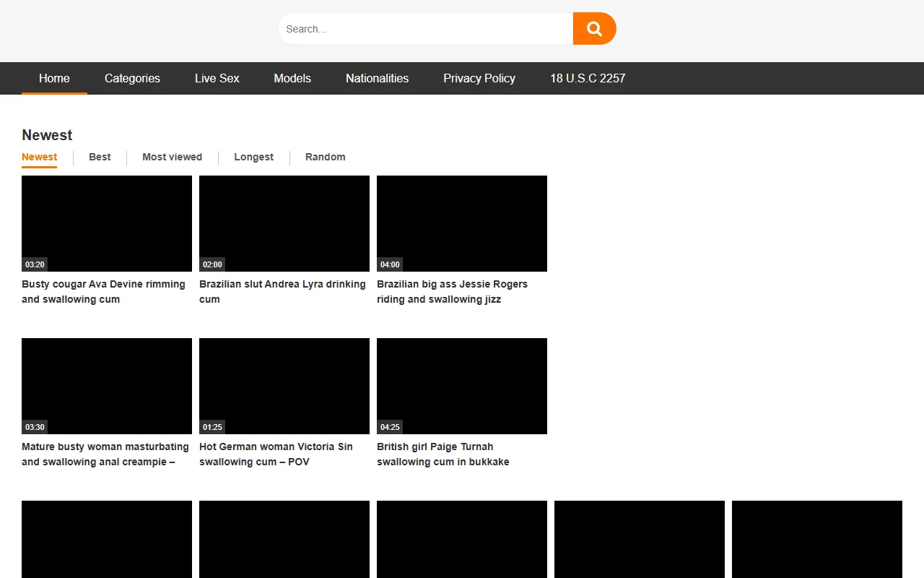Select the Newest sorting tab
The image size is (924, 578).
coord(39,157)
